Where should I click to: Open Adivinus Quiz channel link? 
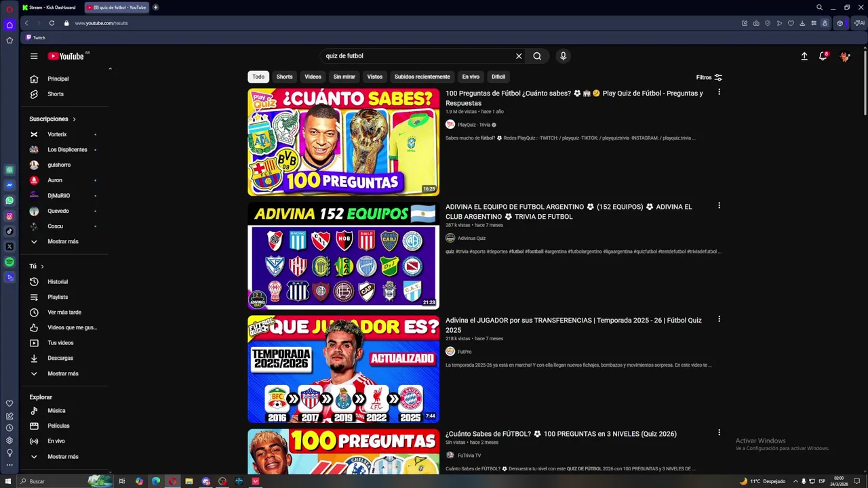(471, 238)
